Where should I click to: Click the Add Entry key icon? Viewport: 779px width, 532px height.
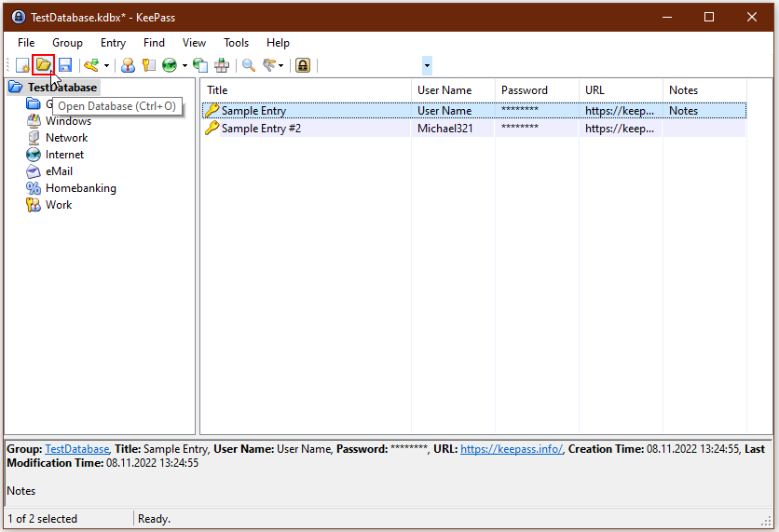point(91,65)
